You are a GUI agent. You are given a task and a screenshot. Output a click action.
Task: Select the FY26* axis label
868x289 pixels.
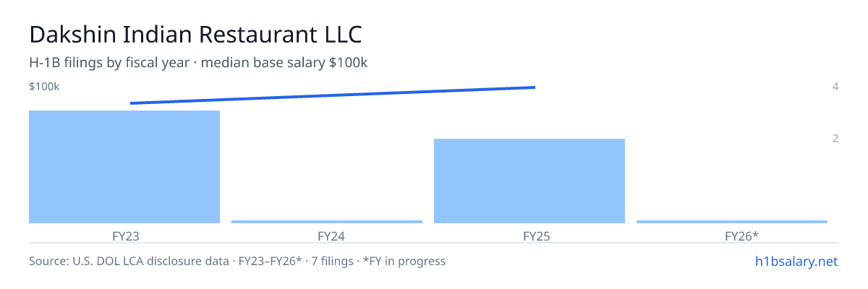click(x=732, y=236)
